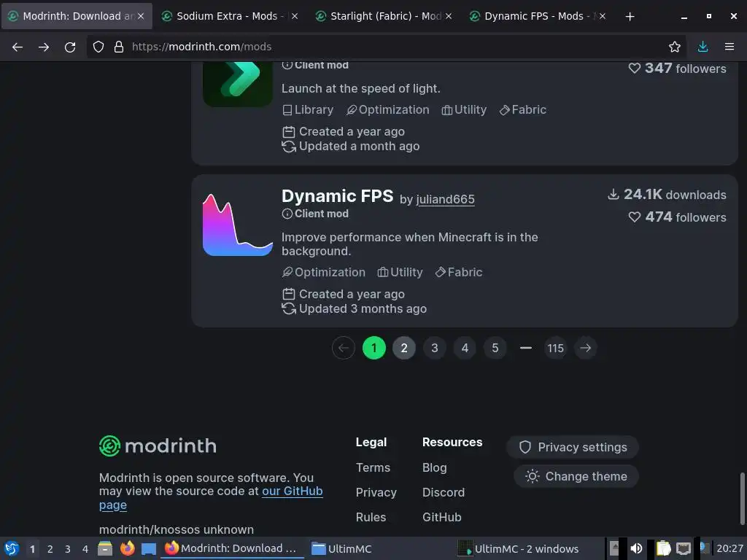Select the Library category tag
Viewport: 747px width, 560px height.
click(x=308, y=110)
